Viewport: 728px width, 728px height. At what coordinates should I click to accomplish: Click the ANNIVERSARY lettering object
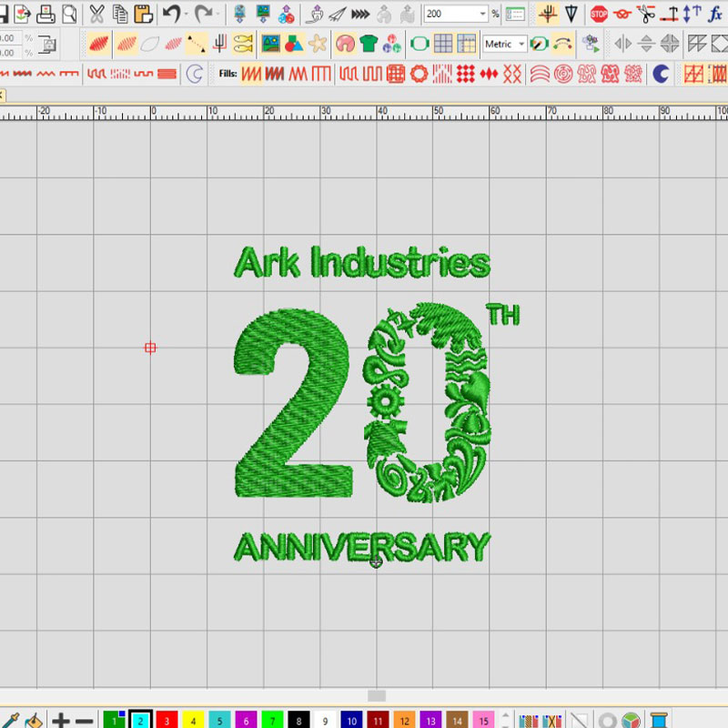(x=362, y=547)
